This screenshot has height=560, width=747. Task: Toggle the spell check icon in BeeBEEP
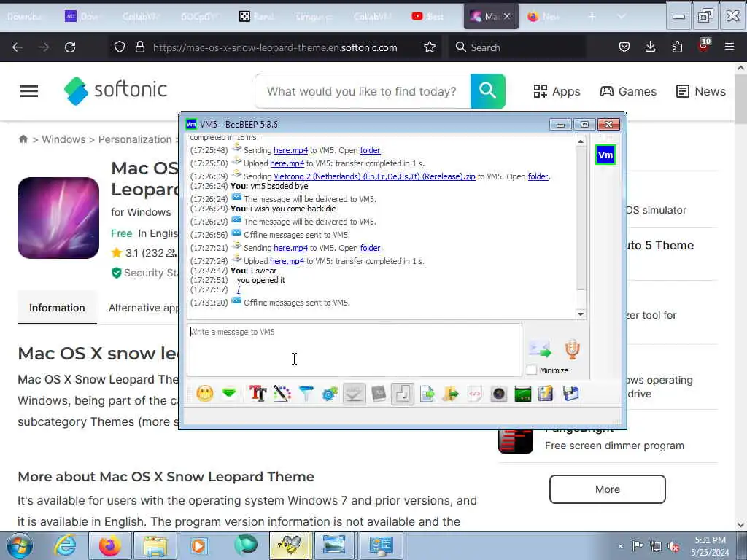click(354, 394)
